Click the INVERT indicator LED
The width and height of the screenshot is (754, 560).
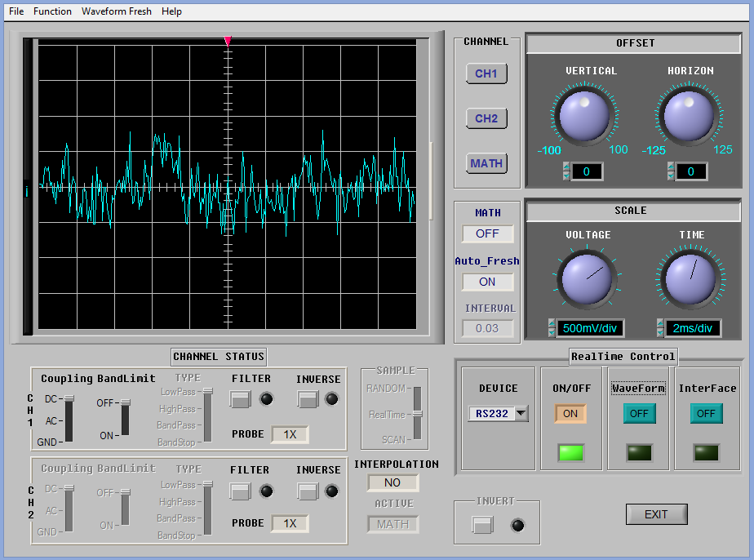pyautogui.click(x=518, y=526)
